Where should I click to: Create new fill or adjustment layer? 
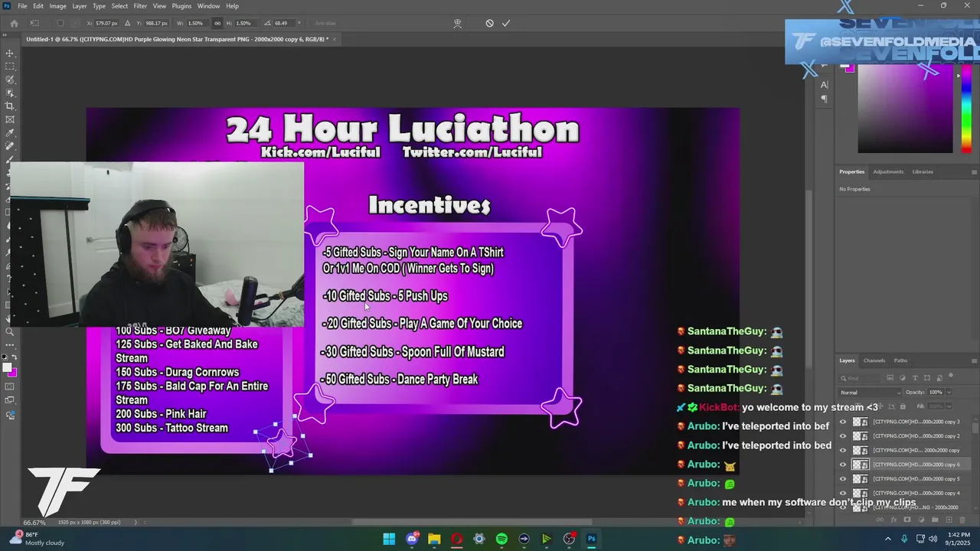(x=920, y=520)
